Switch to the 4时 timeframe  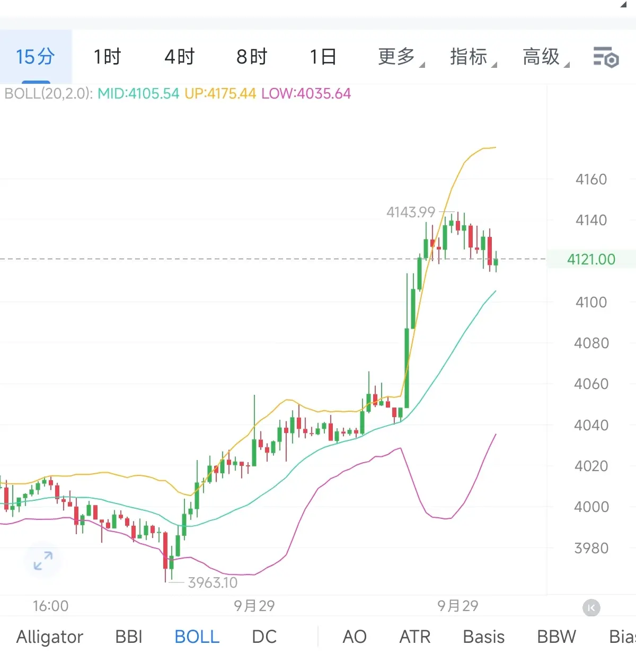pyautogui.click(x=180, y=57)
